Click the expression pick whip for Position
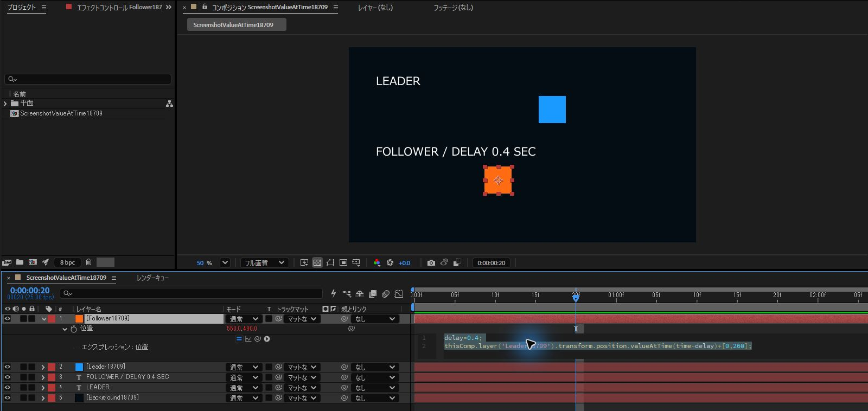This screenshot has width=868, height=411. [258, 339]
